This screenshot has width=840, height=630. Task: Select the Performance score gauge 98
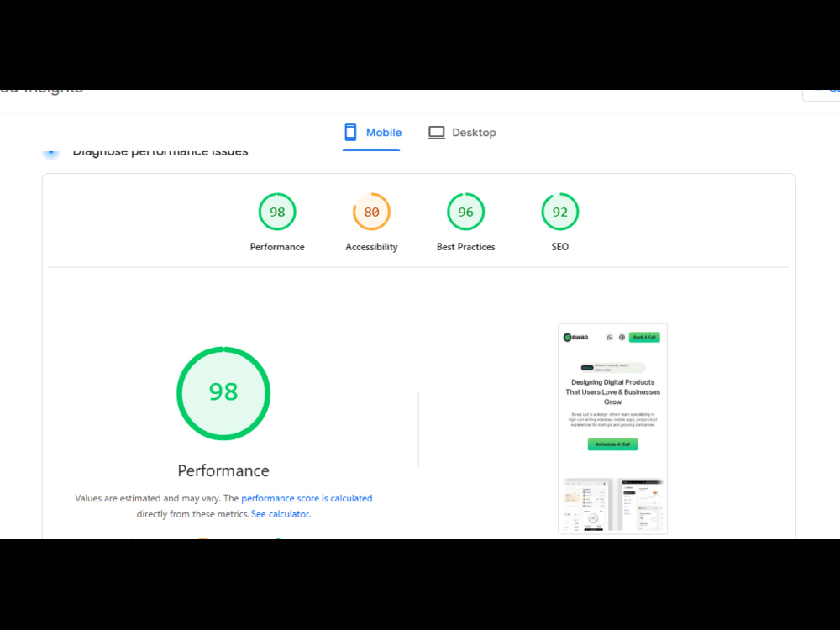[x=277, y=212]
